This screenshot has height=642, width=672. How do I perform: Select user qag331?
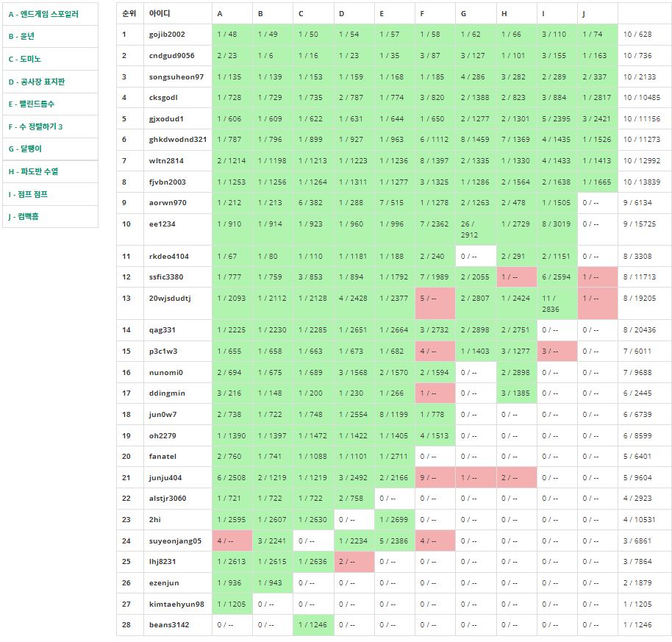pos(162,330)
